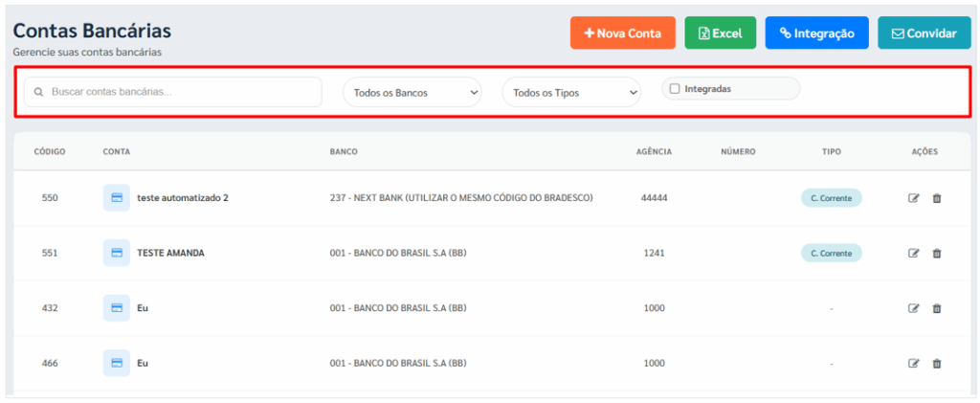The width and height of the screenshot is (980, 403).
Task: Click edit icon for account code 466
Action: click(913, 364)
